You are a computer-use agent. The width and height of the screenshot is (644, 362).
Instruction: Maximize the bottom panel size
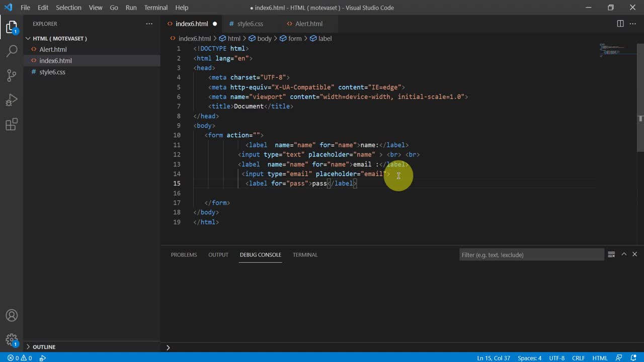click(624, 254)
